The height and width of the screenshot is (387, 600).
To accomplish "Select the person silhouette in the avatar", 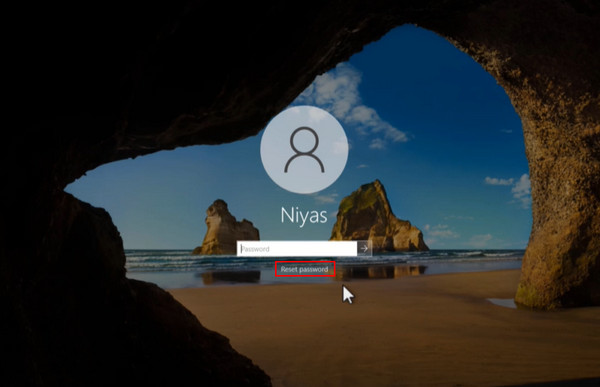I will (x=304, y=150).
